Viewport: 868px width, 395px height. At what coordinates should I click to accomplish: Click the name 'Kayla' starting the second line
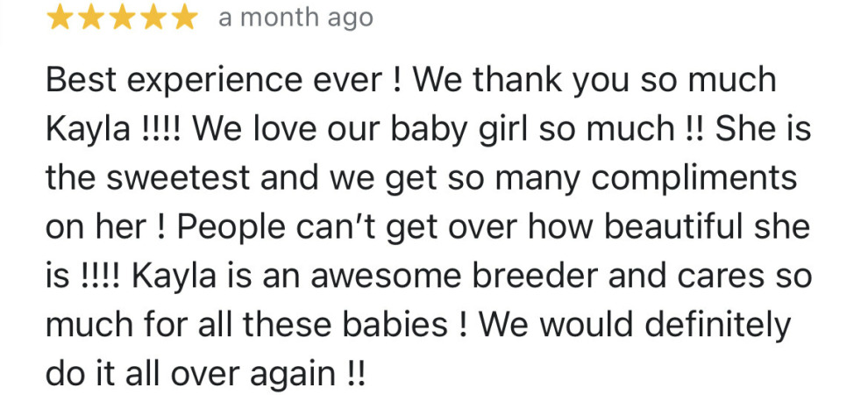coord(89,130)
